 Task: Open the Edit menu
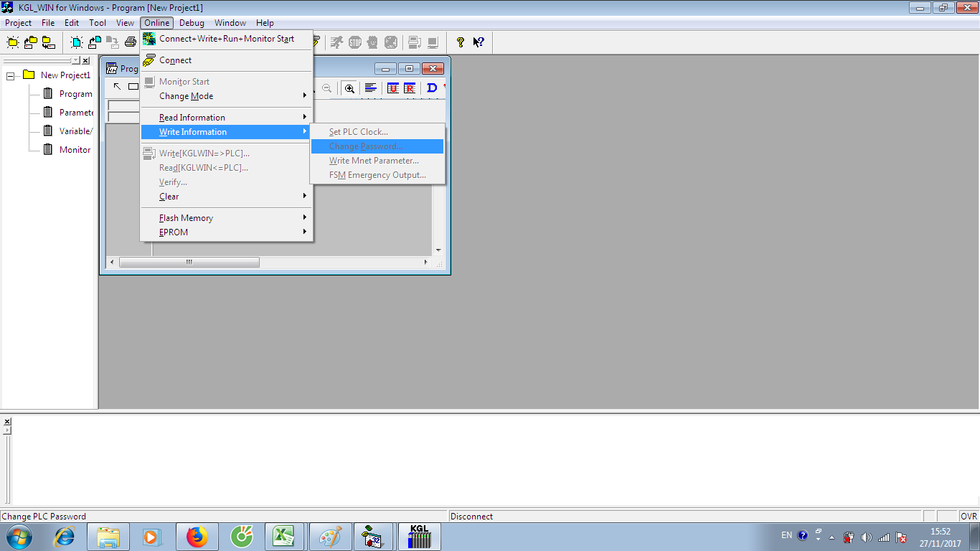[x=72, y=23]
